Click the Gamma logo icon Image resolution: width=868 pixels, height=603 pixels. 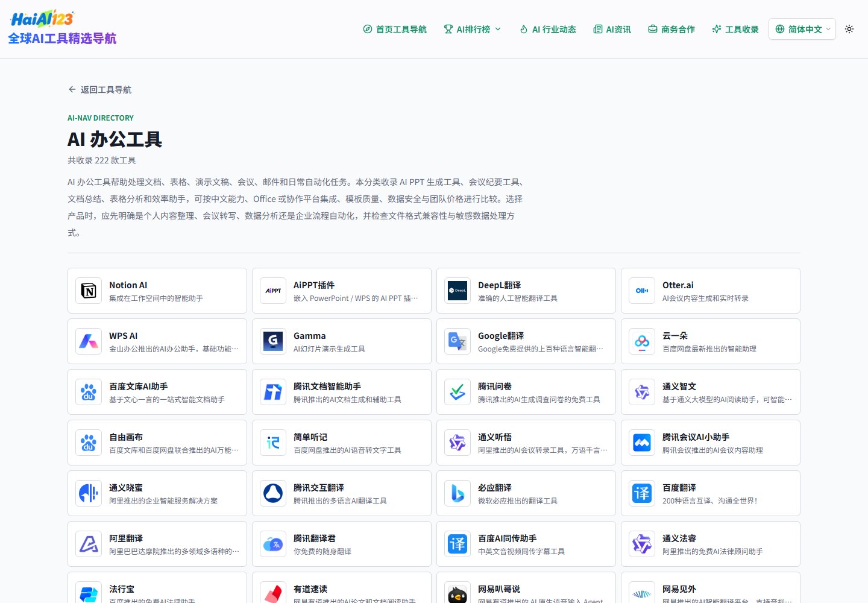coord(273,341)
